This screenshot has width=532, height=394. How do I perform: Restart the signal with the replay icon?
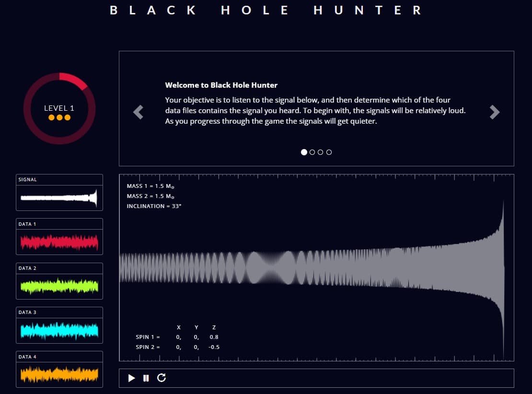coord(162,378)
